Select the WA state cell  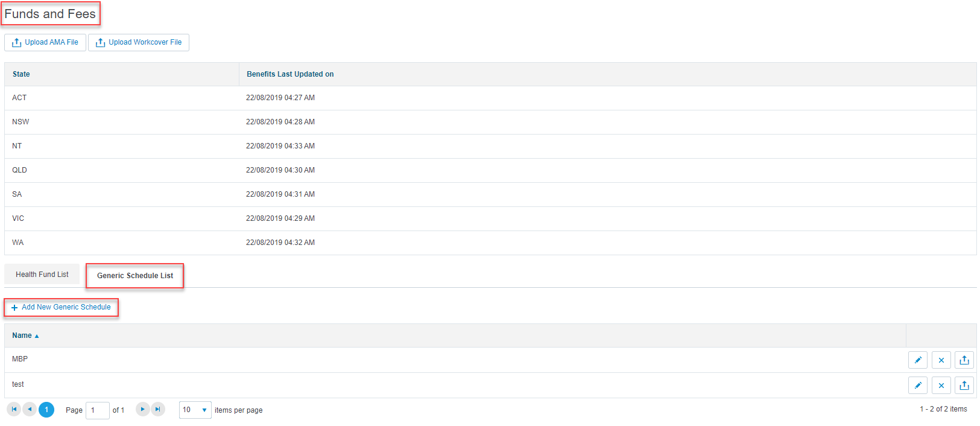click(122, 243)
